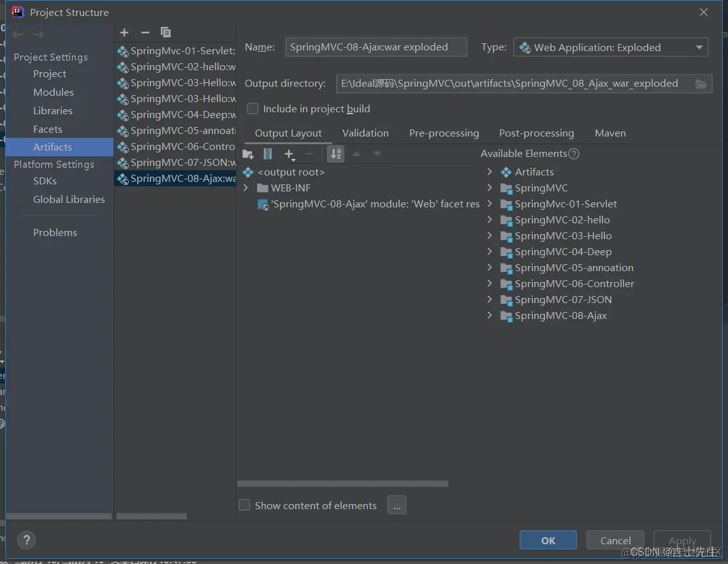Enable Include in project build

coord(252,108)
